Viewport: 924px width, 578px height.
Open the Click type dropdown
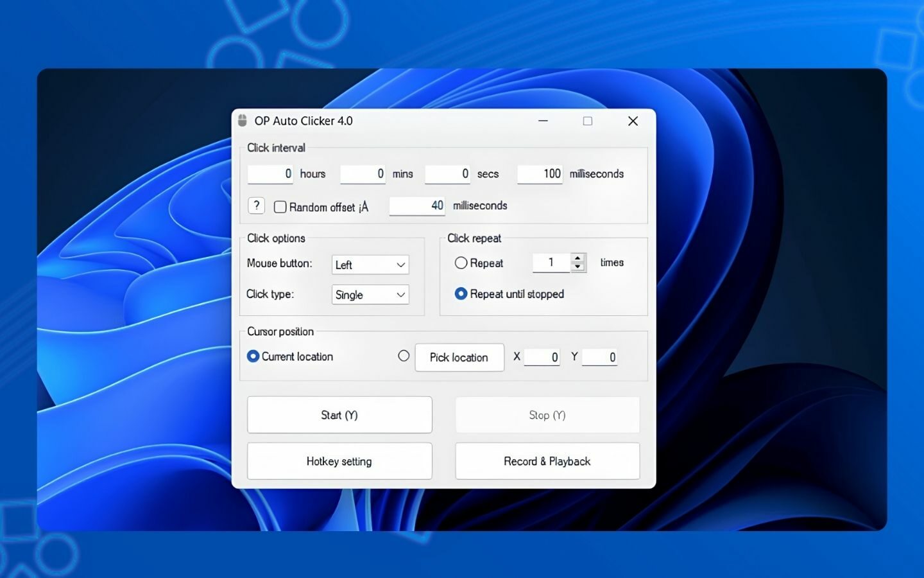370,295
